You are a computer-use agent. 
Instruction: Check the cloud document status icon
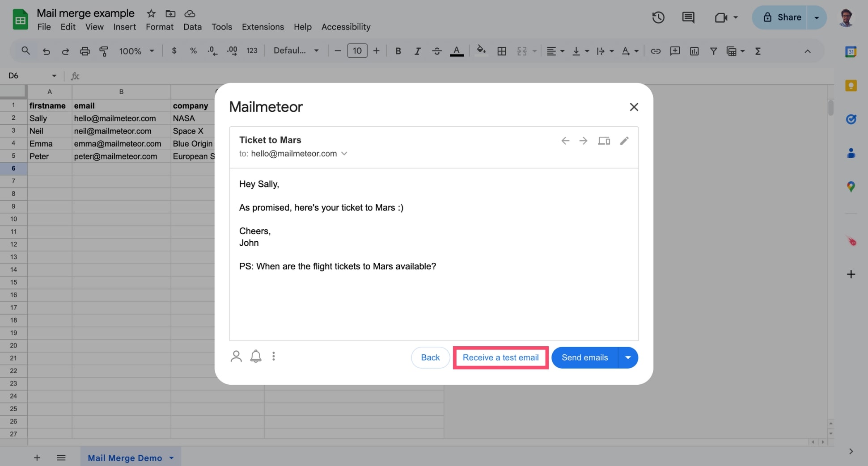[x=190, y=13]
